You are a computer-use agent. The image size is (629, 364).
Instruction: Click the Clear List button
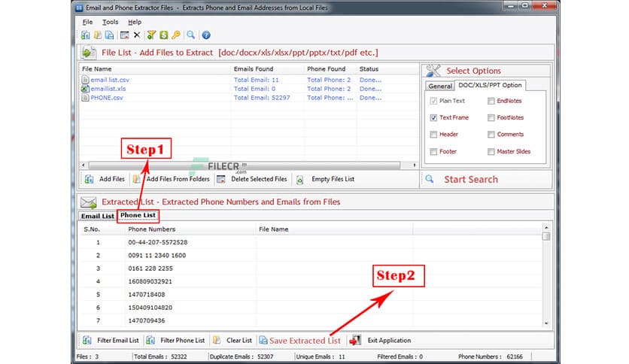(x=232, y=341)
